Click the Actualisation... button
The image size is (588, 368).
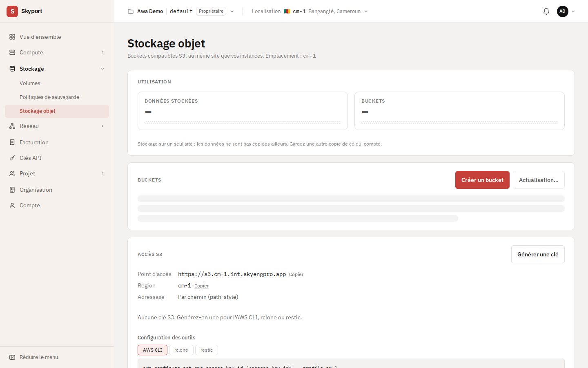[539, 180]
